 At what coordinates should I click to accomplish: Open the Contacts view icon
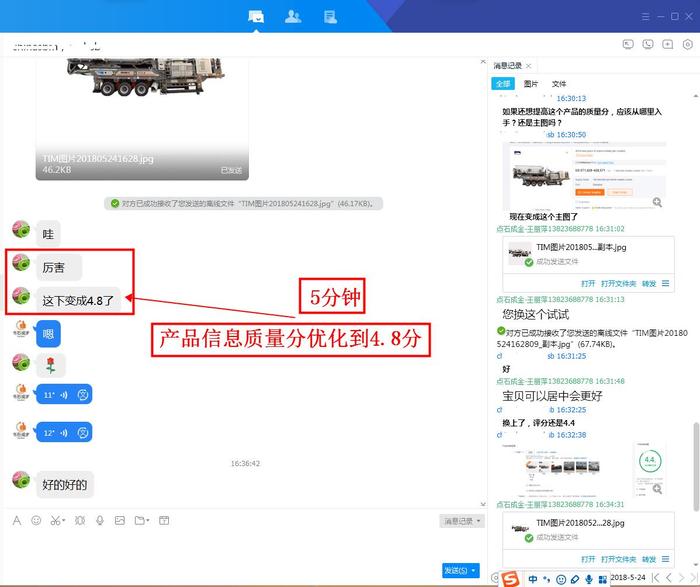[x=293, y=17]
